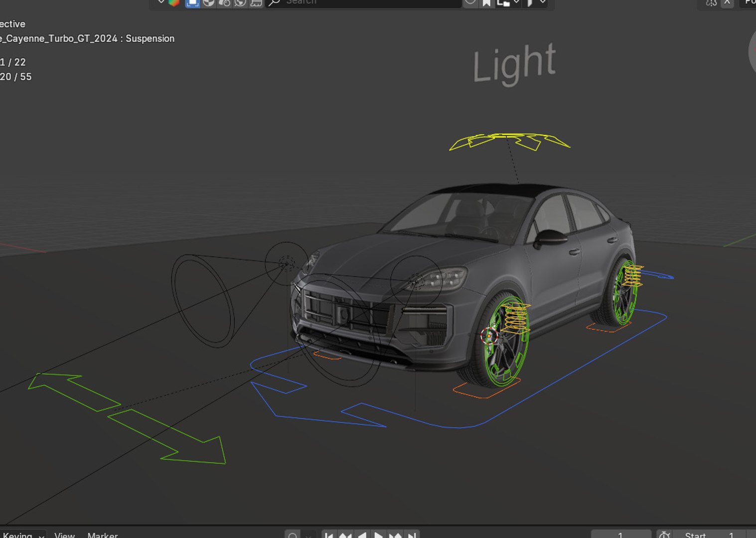Click the Start frame field
756x538 pixels.
coord(710,535)
